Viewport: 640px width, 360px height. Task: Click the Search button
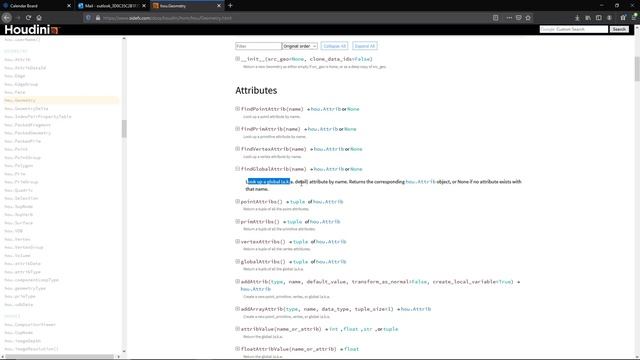click(x=619, y=29)
